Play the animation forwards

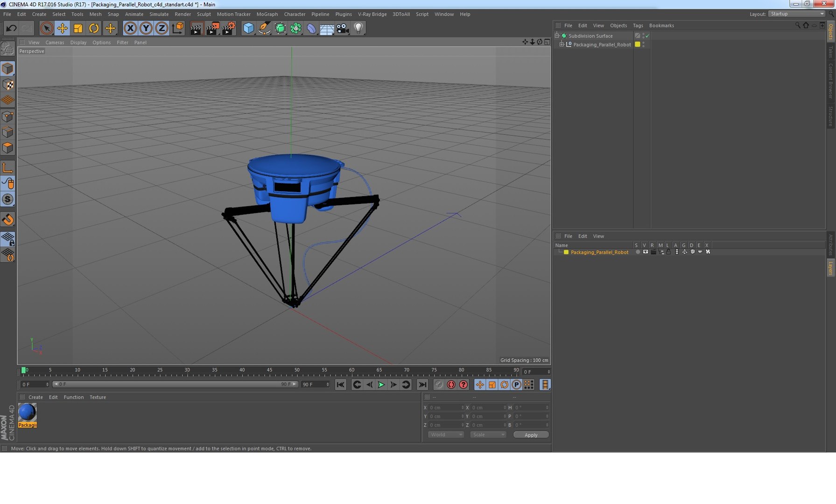(x=381, y=385)
